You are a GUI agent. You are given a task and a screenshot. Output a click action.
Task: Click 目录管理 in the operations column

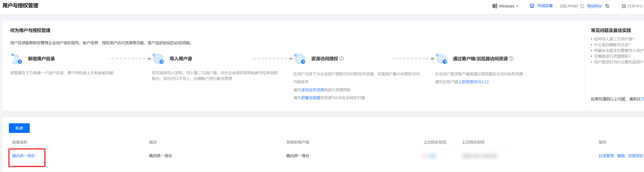point(606,156)
